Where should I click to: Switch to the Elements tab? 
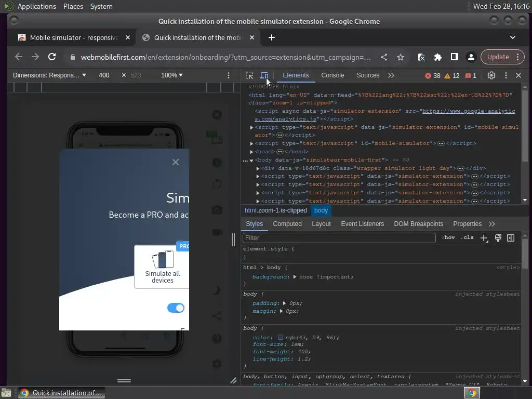[296, 75]
